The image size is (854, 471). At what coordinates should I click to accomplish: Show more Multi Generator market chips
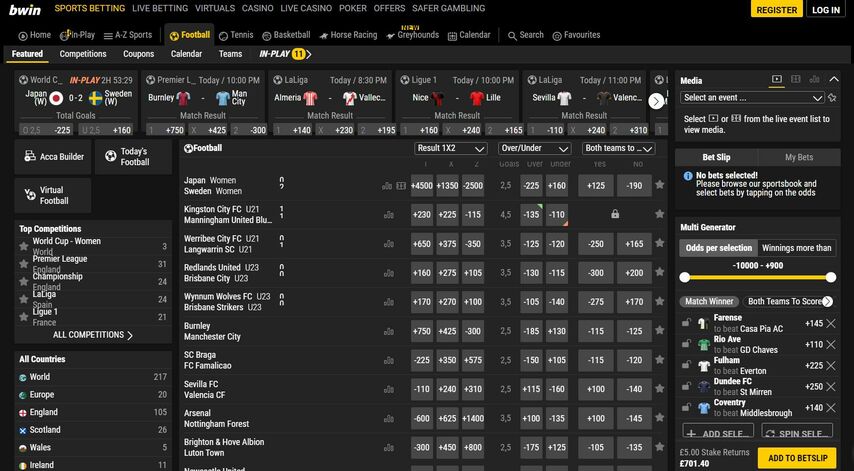coord(828,301)
